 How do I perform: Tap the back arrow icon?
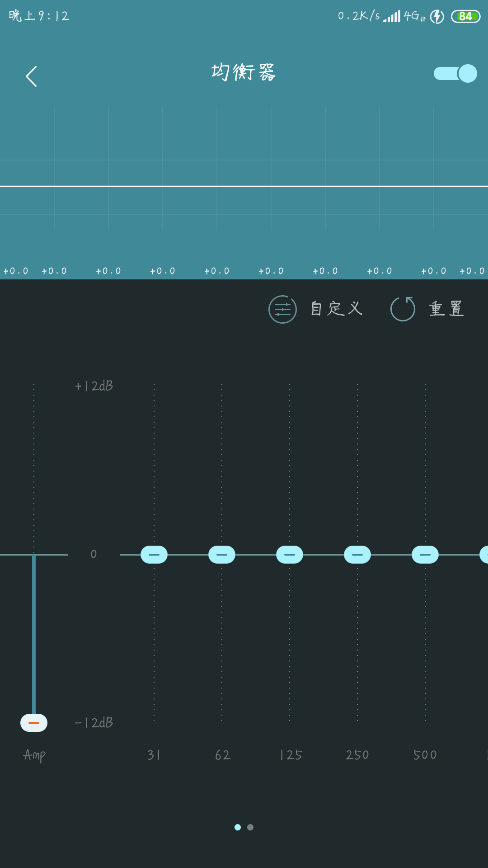[x=31, y=76]
